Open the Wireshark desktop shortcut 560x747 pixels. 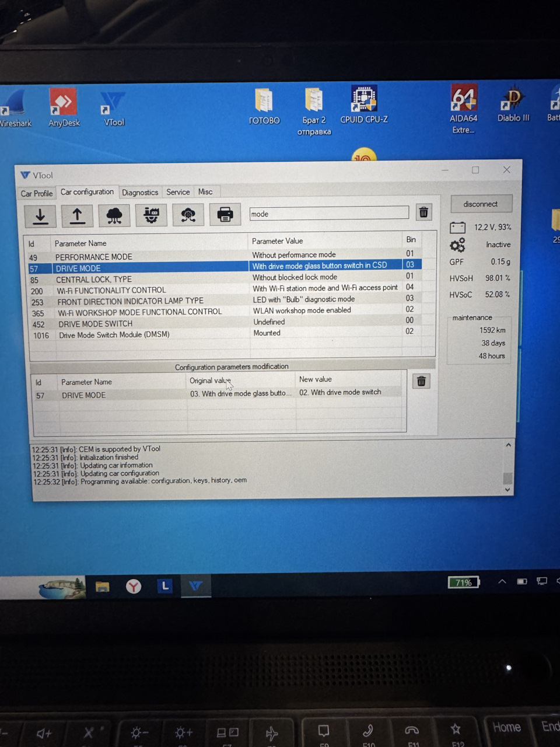[15, 109]
